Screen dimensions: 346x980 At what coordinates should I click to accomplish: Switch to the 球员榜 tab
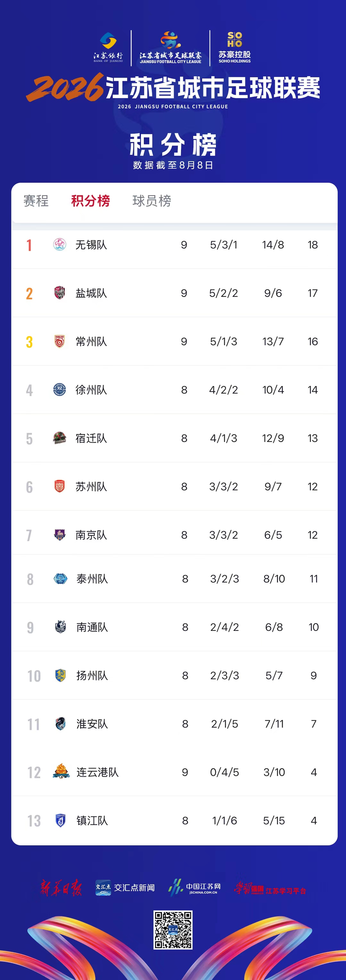[x=152, y=201]
